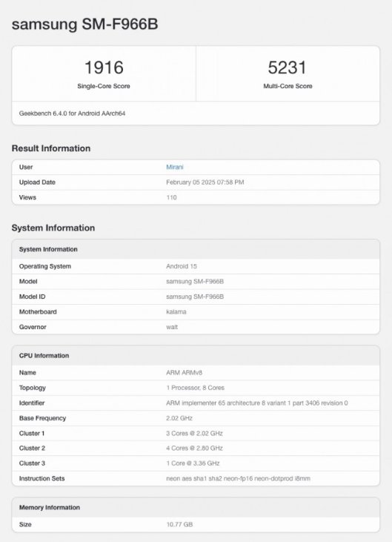Select Cluster 3 value '1 Core @ 3.36 GHz'
The width and height of the screenshot is (392, 542).
tap(193, 463)
